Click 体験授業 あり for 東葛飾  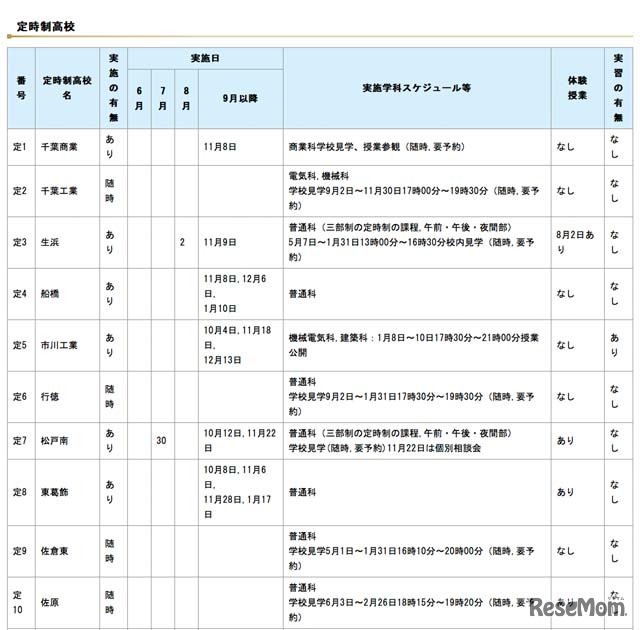click(565, 492)
